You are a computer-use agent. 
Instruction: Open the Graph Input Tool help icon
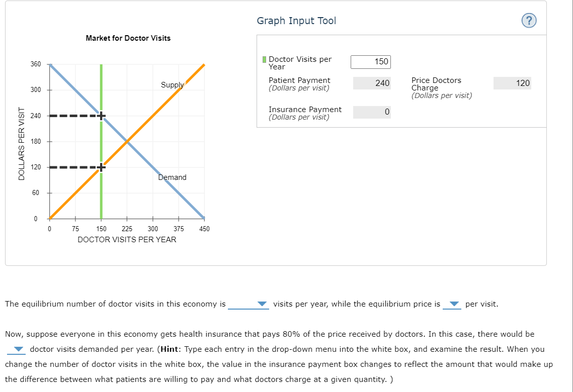528,21
